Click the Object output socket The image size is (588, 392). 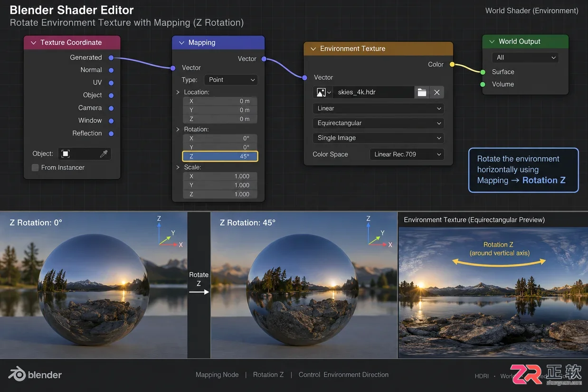tap(111, 95)
